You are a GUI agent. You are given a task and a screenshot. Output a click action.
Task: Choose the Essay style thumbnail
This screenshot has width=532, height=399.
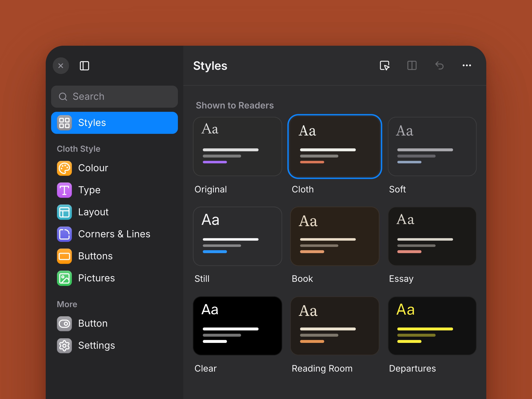point(432,236)
